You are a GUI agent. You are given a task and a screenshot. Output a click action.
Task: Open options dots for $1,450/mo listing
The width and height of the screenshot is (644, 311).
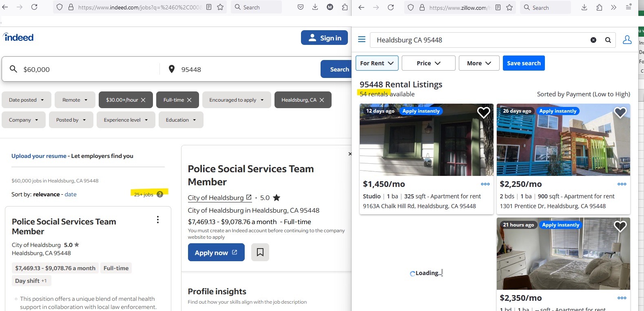point(485,184)
